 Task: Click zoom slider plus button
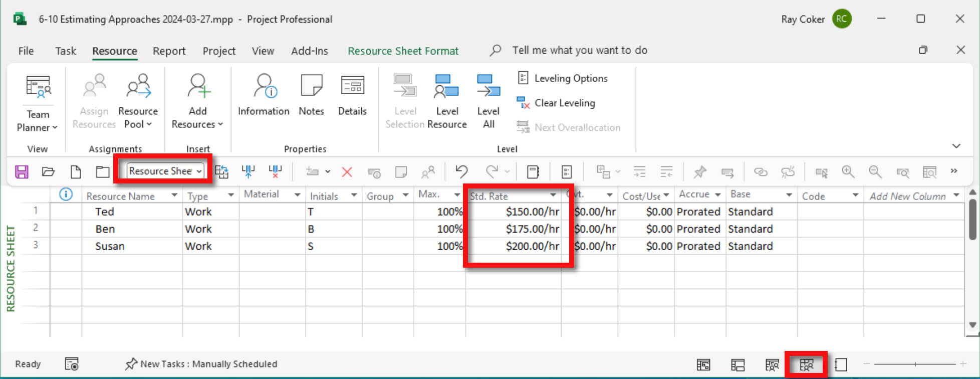pyautogui.click(x=963, y=364)
